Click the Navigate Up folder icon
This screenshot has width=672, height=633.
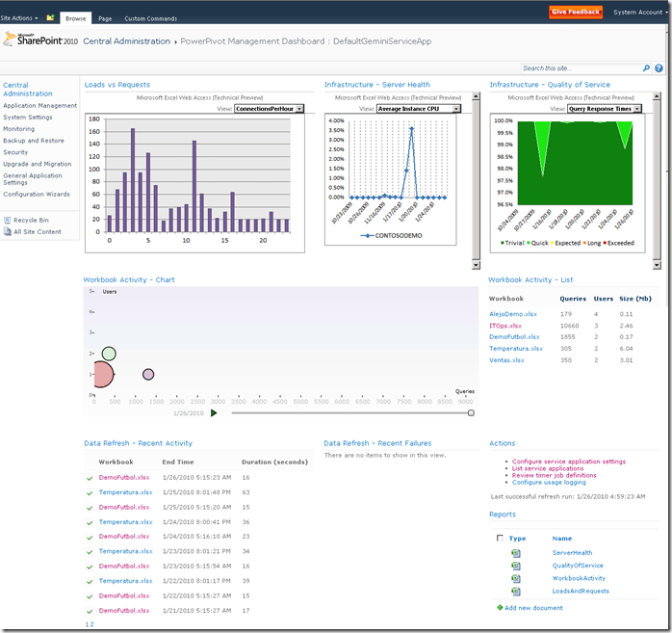pos(50,17)
